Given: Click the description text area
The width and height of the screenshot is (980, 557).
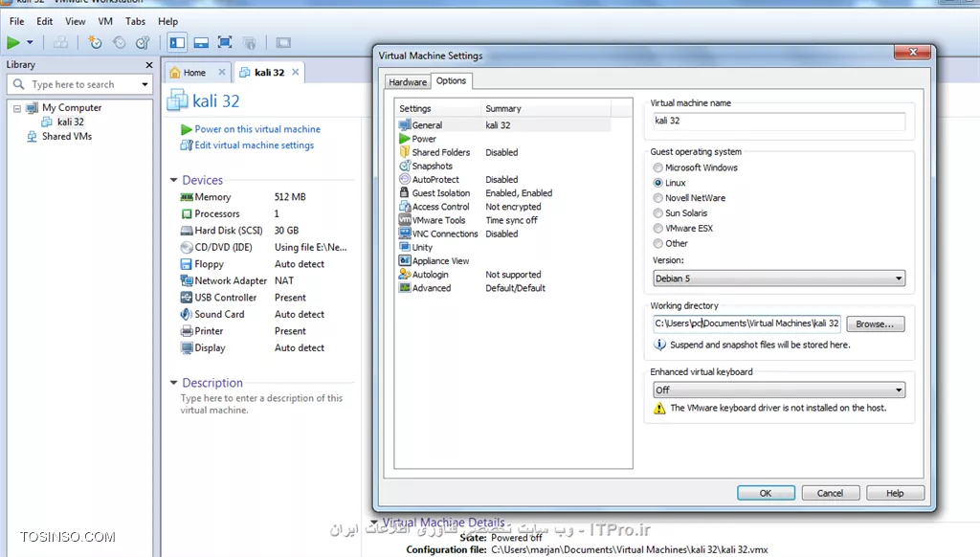Looking at the screenshot, I should click(x=262, y=405).
